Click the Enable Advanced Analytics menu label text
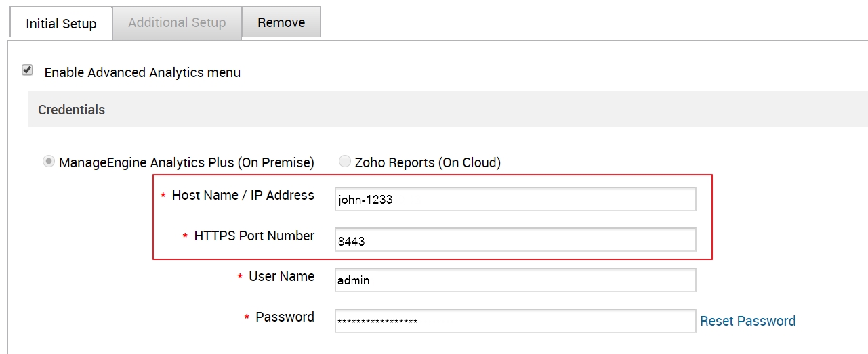Image resolution: width=868 pixels, height=354 pixels. (x=142, y=72)
